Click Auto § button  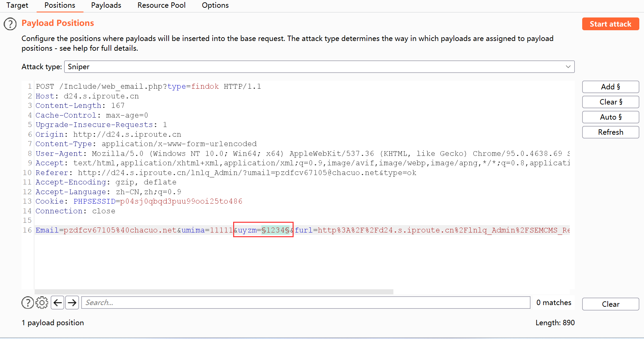pyautogui.click(x=610, y=117)
